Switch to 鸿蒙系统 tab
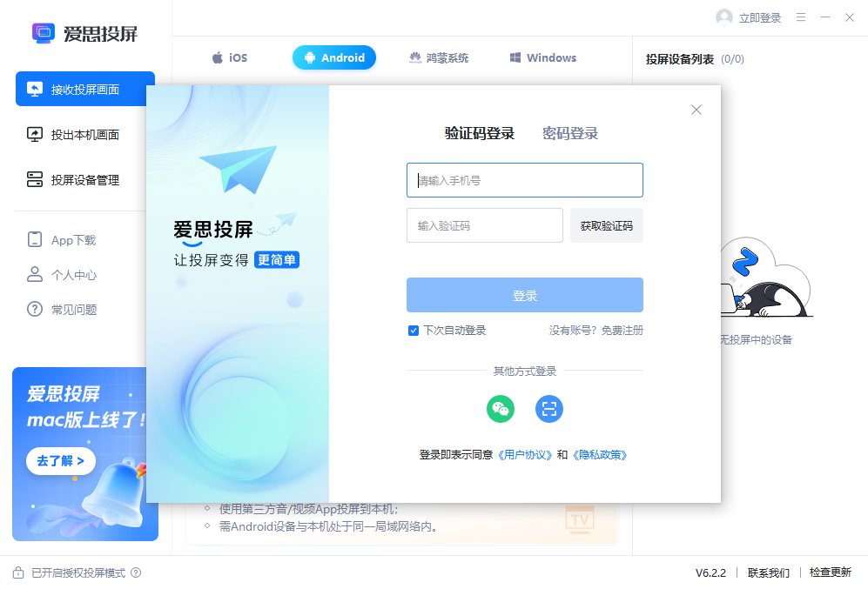Viewport: 868px width, 589px height. (x=439, y=57)
